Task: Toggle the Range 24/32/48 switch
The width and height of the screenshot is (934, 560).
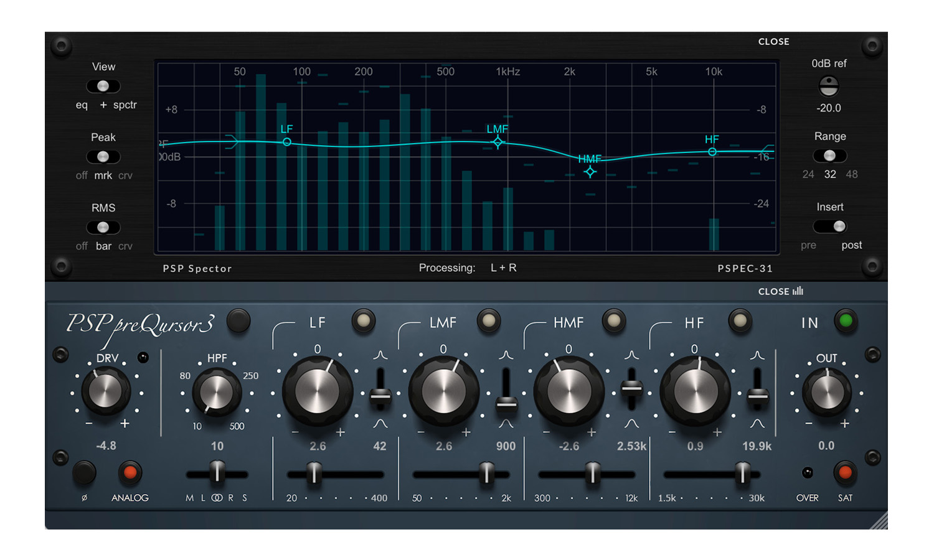Action: click(x=829, y=156)
